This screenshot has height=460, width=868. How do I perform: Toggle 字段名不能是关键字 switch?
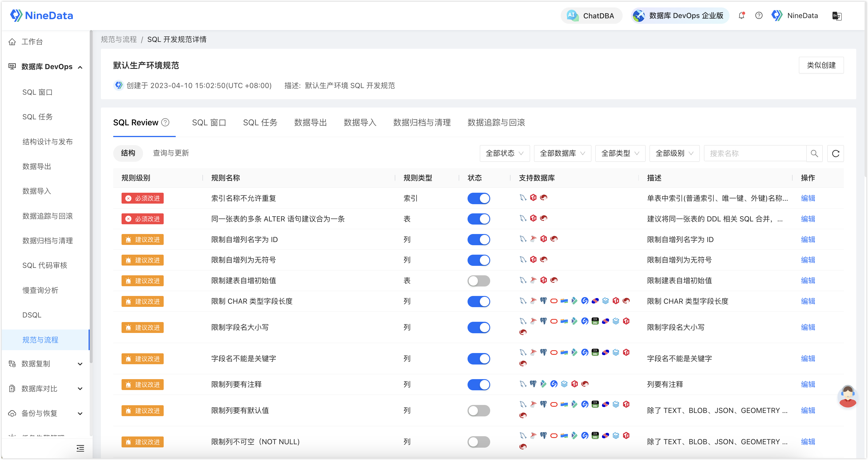[478, 358]
